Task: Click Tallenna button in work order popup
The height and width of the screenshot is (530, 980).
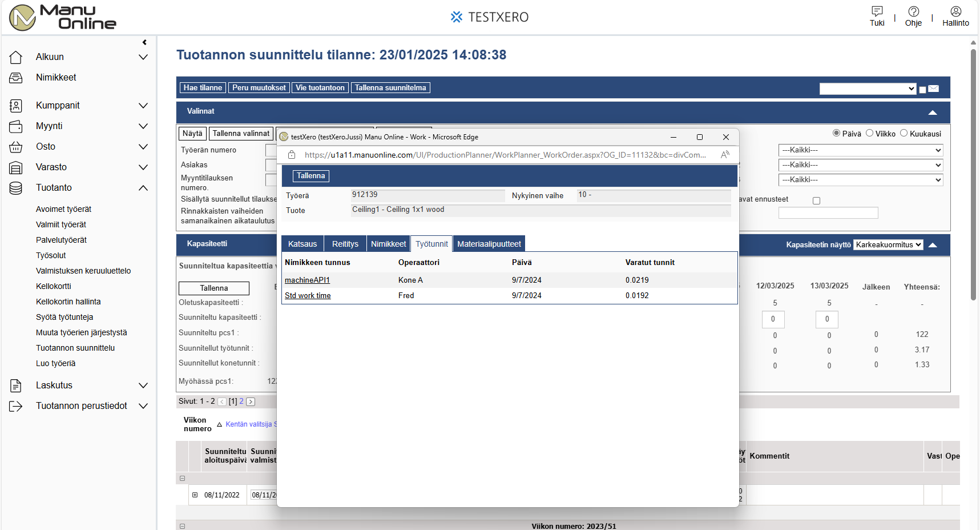Action: pyautogui.click(x=311, y=176)
